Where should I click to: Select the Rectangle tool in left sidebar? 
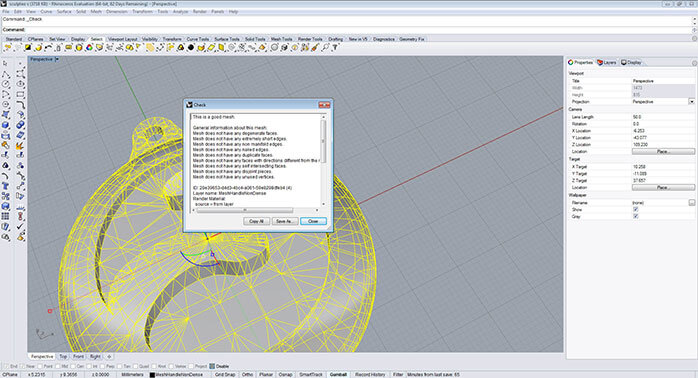click(20, 94)
